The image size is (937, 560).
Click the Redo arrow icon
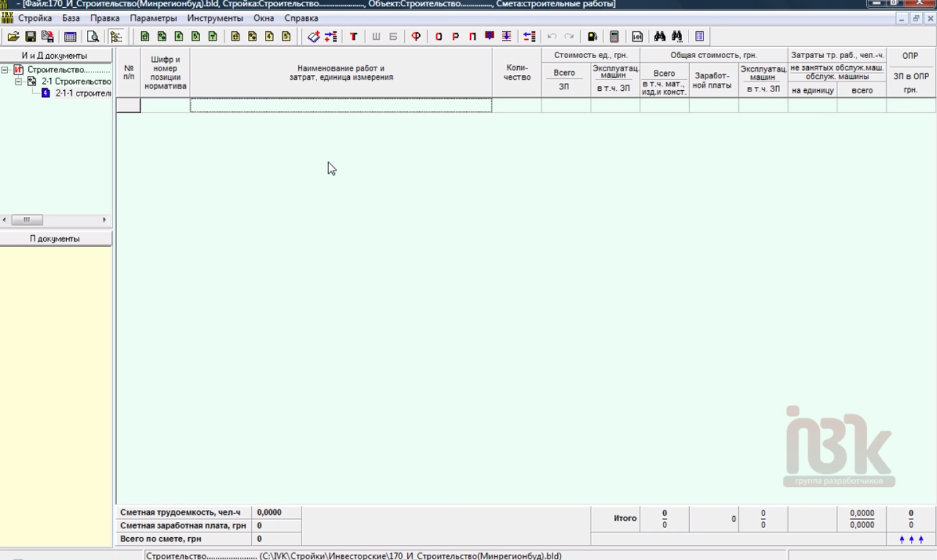pos(569,37)
